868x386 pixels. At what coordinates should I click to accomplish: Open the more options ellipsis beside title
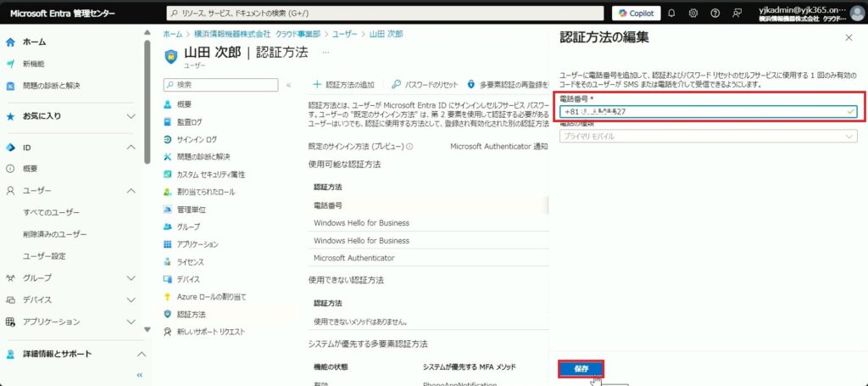click(325, 53)
